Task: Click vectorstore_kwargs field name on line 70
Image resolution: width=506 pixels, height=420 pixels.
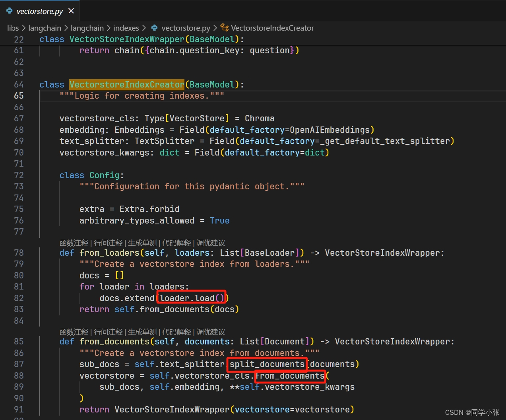Action: [105, 152]
